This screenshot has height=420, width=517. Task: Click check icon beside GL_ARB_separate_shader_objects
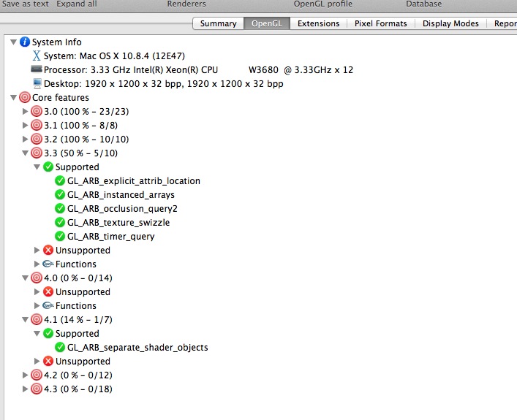point(60,347)
